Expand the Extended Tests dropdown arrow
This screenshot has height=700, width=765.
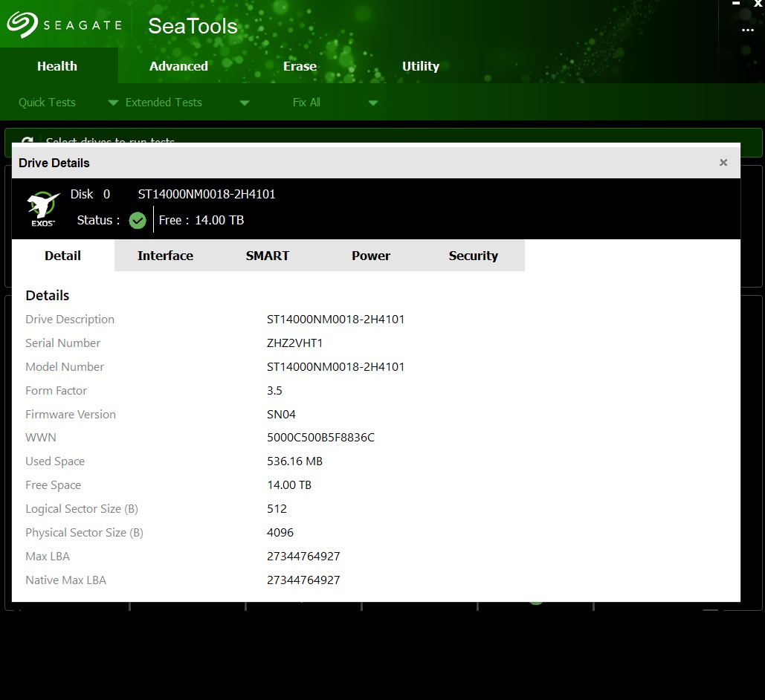pyautogui.click(x=245, y=103)
